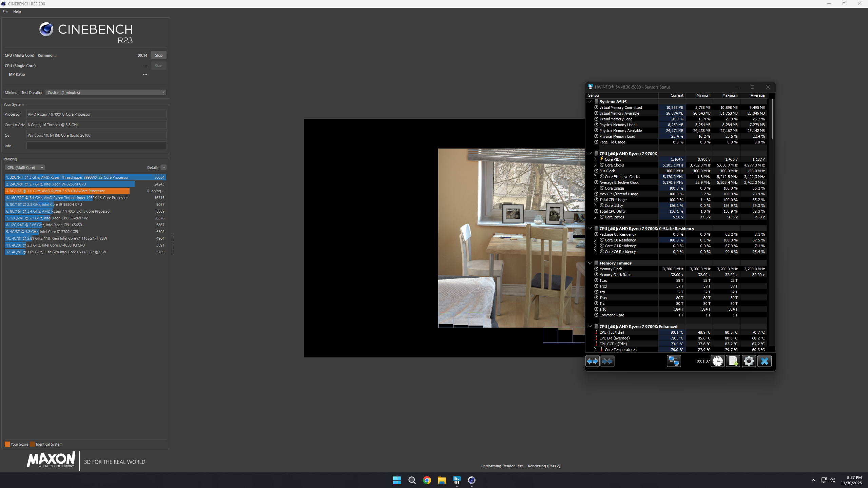868x488 pixels.
Task: Open volume speaker tray icon
Action: 832,480
